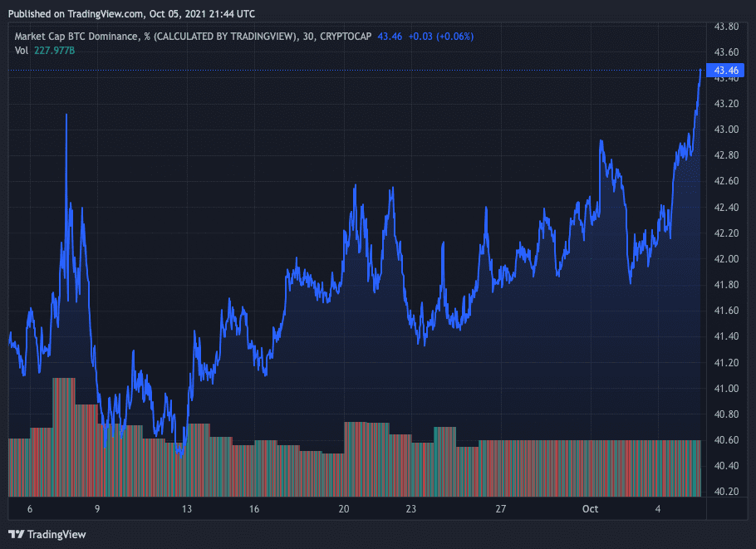
Task: Select the 27 date on time axis
Action: tap(500, 509)
